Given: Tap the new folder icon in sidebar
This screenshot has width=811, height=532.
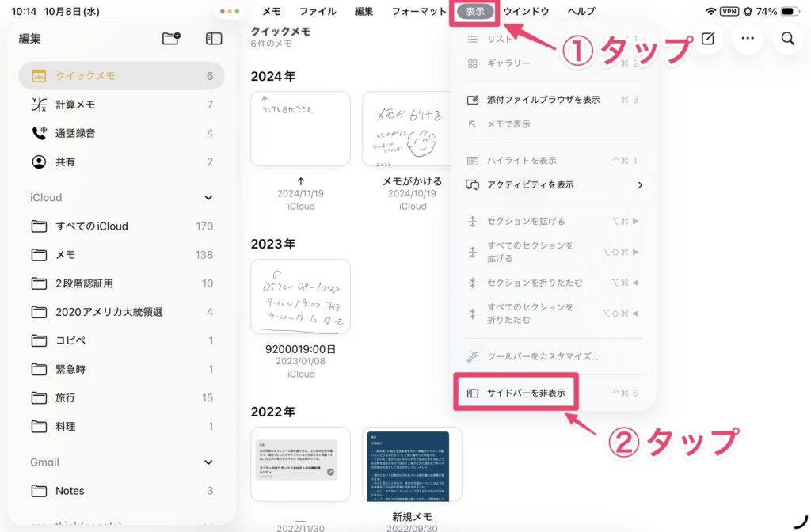Looking at the screenshot, I should tap(171, 38).
